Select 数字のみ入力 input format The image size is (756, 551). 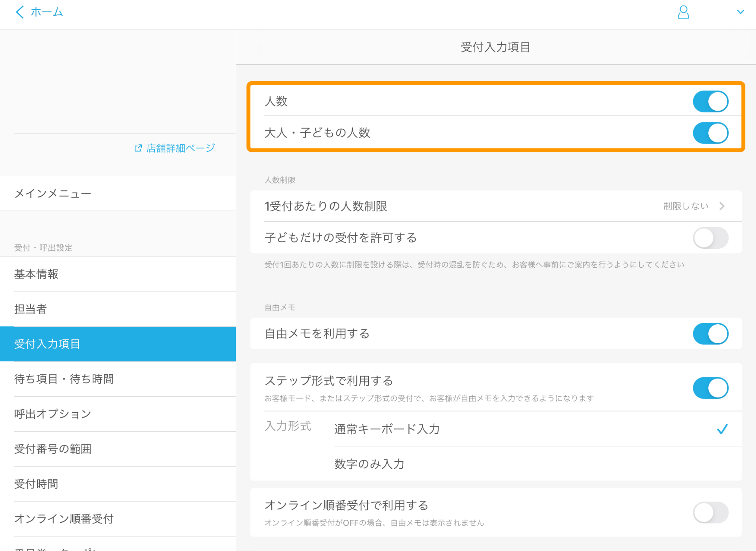click(538, 464)
